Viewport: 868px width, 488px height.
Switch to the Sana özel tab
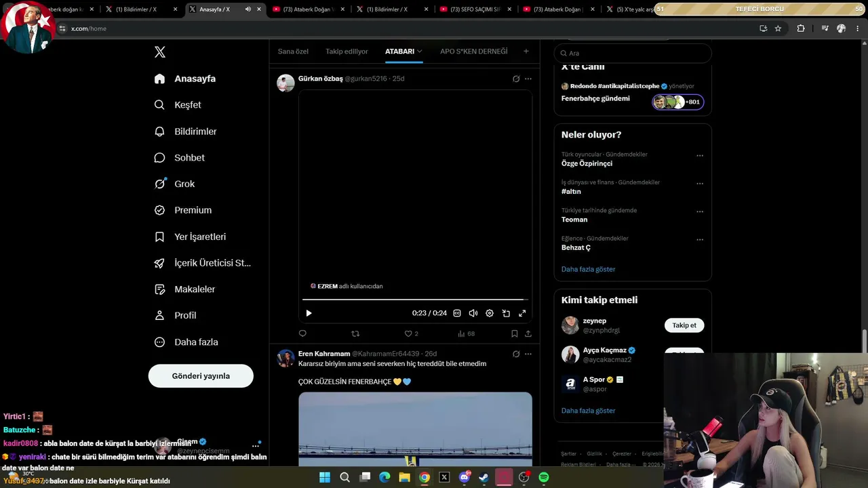293,52
